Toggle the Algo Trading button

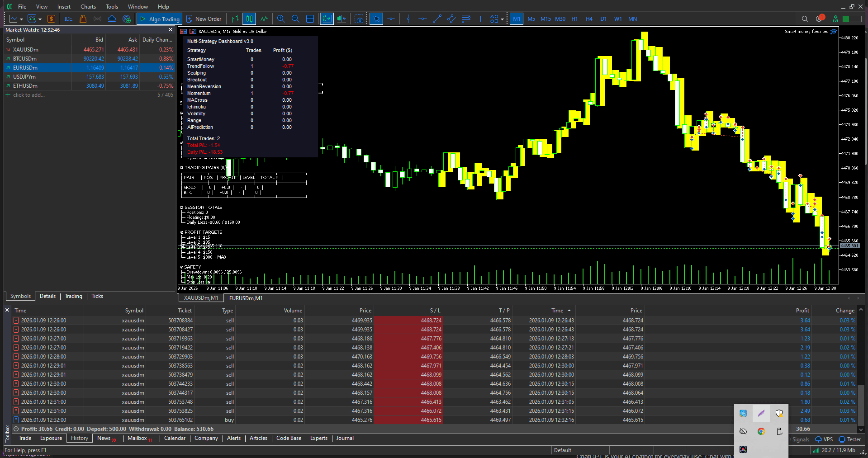pos(160,19)
